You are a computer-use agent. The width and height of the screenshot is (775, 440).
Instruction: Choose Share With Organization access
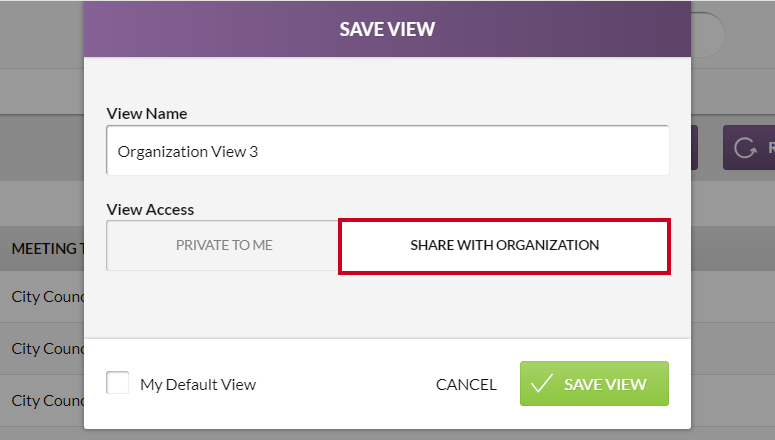(x=504, y=246)
